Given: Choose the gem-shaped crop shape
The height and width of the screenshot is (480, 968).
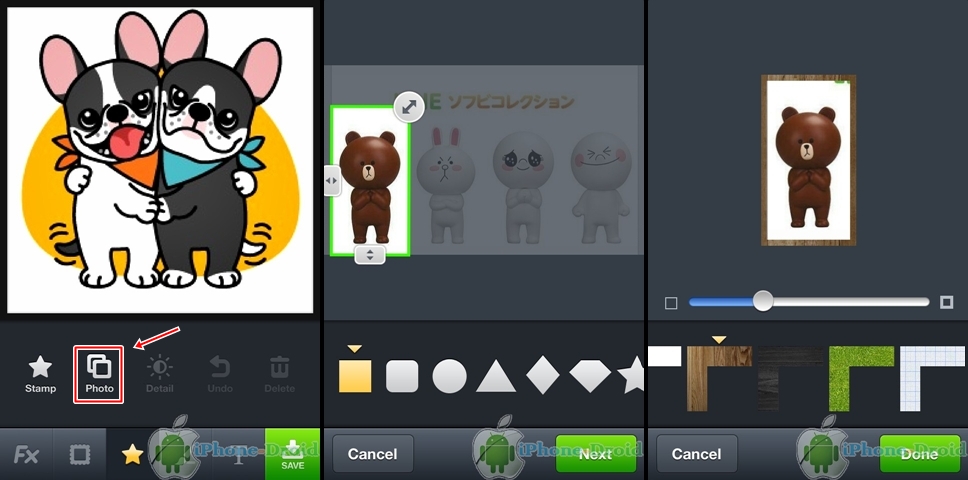Looking at the screenshot, I should click(590, 376).
